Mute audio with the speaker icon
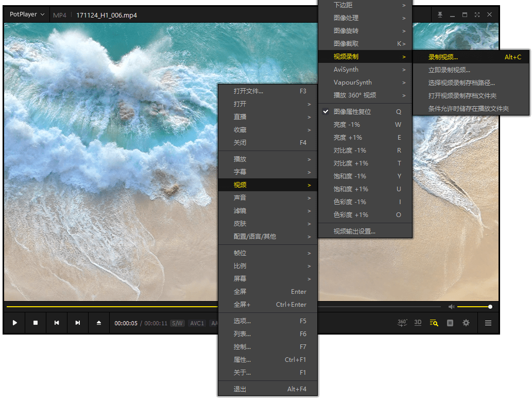 [451, 307]
